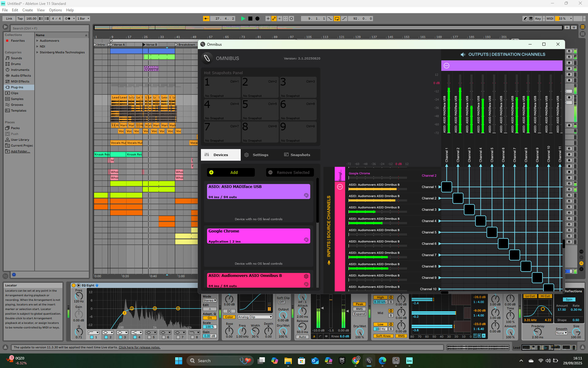588x368 pixels.
Task: Toggle the metronome button
Action: [68, 19]
